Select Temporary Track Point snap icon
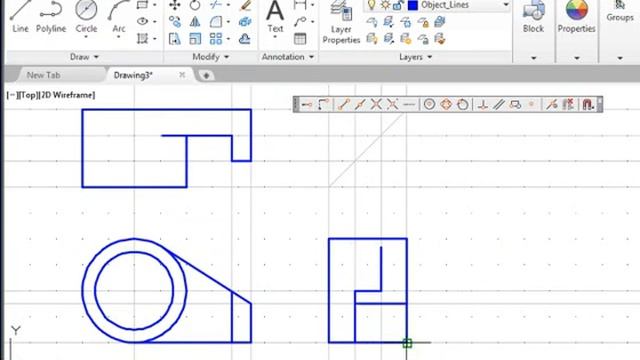 coord(307,105)
